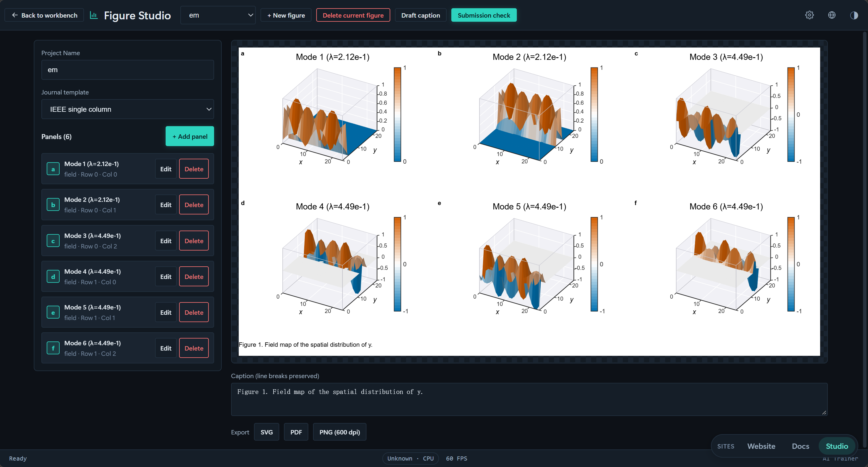Delete the Mode 5 panel
The height and width of the screenshot is (467, 868).
click(194, 312)
